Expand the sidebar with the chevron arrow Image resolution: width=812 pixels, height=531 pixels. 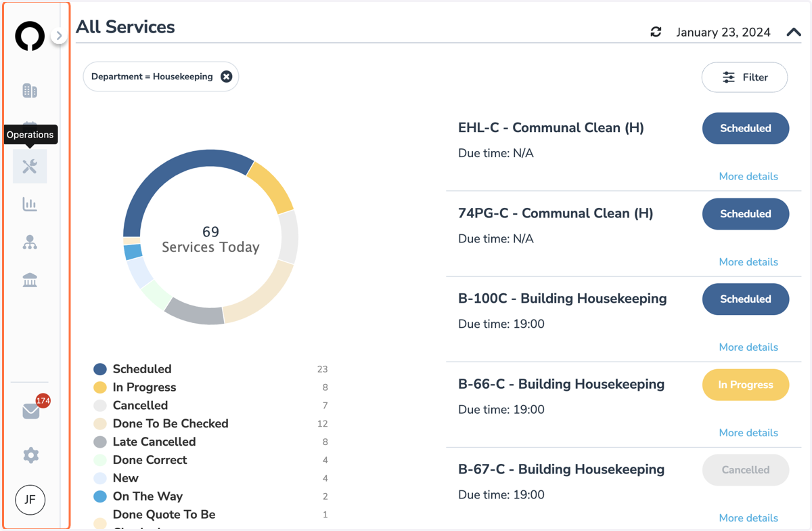(59, 35)
